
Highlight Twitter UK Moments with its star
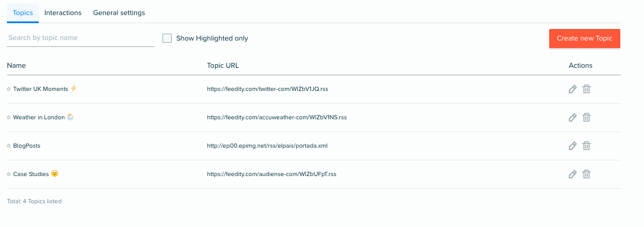(9, 89)
